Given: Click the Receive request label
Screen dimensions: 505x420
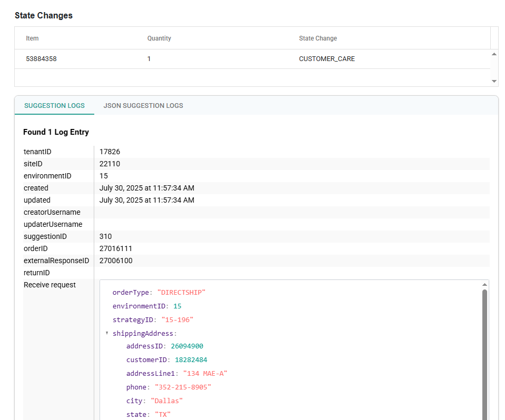Looking at the screenshot, I should 49,285.
